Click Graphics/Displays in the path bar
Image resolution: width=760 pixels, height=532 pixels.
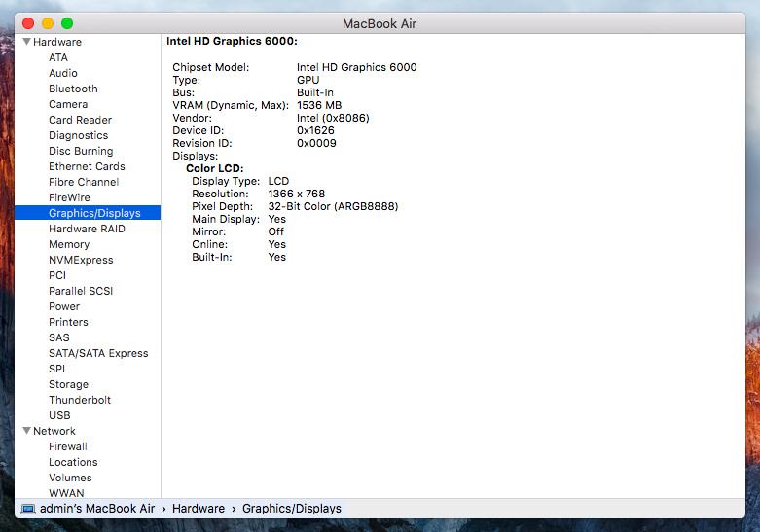pyautogui.click(x=291, y=509)
